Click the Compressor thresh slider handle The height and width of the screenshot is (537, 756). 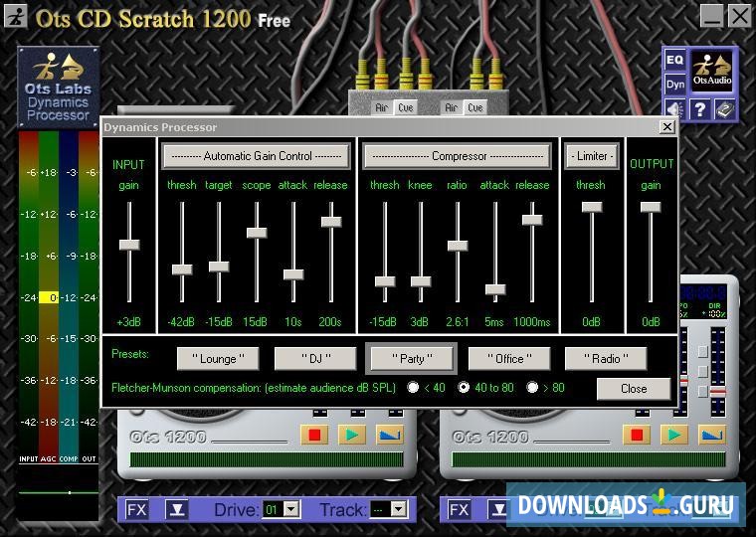click(x=385, y=281)
